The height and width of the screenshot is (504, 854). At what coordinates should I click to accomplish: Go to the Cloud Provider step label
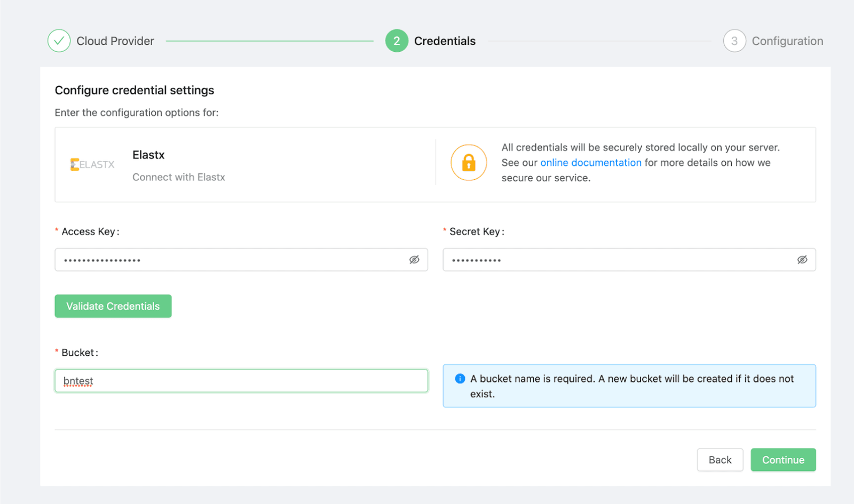[x=115, y=41]
